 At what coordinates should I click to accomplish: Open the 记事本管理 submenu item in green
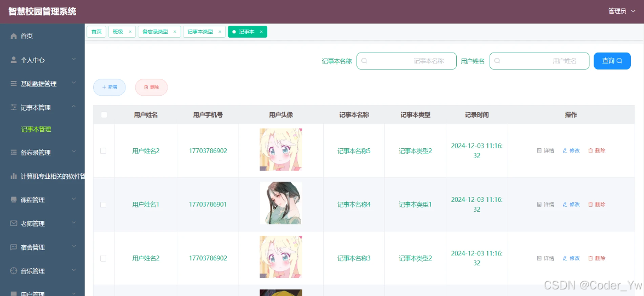pyautogui.click(x=36, y=129)
